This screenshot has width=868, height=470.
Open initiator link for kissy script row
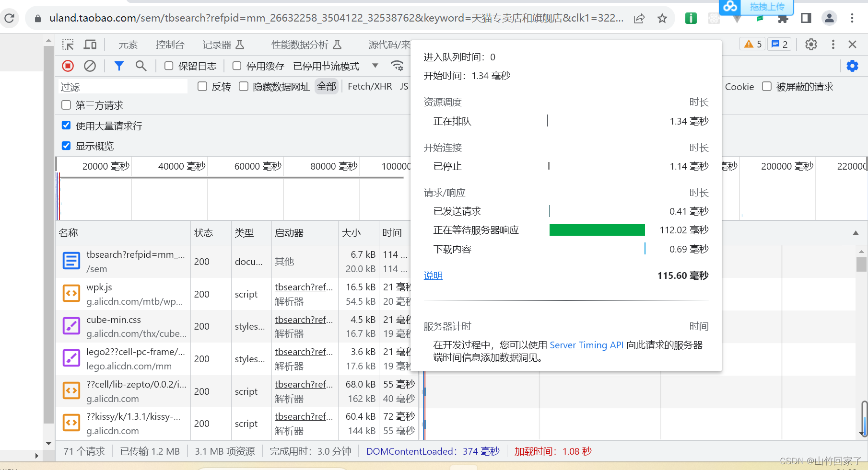click(x=304, y=416)
